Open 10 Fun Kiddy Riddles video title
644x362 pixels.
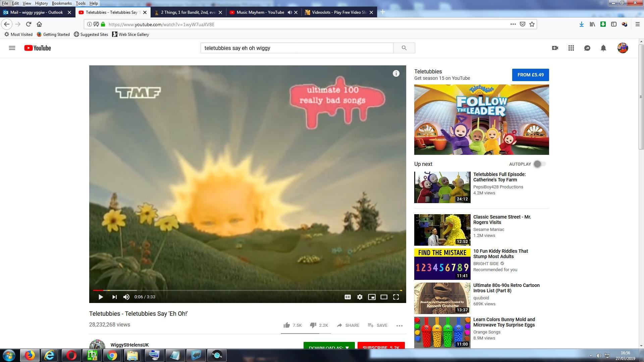(500, 254)
